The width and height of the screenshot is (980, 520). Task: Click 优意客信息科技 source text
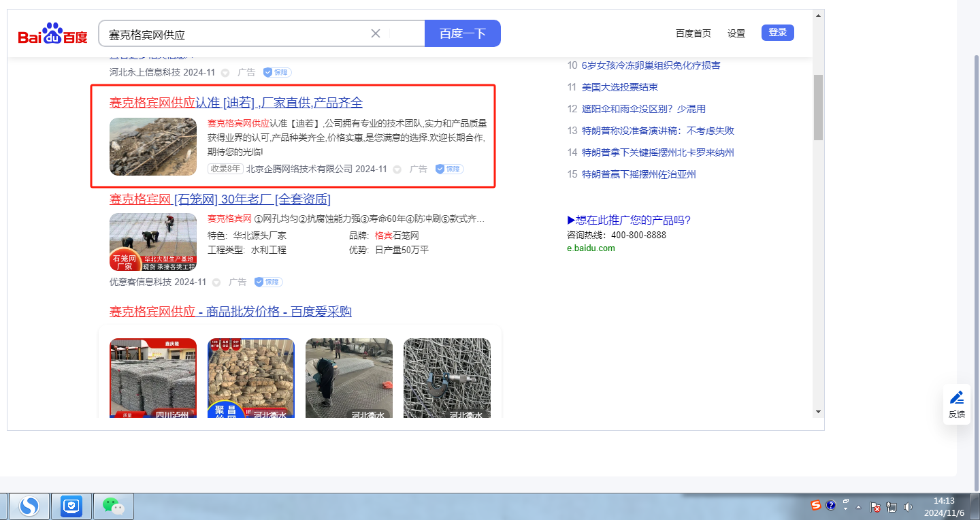point(141,282)
